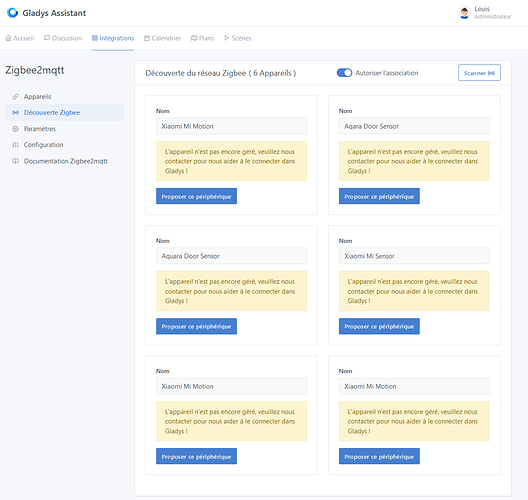Click the Gladys Assistant title text
The height and width of the screenshot is (500, 528).
54,13
